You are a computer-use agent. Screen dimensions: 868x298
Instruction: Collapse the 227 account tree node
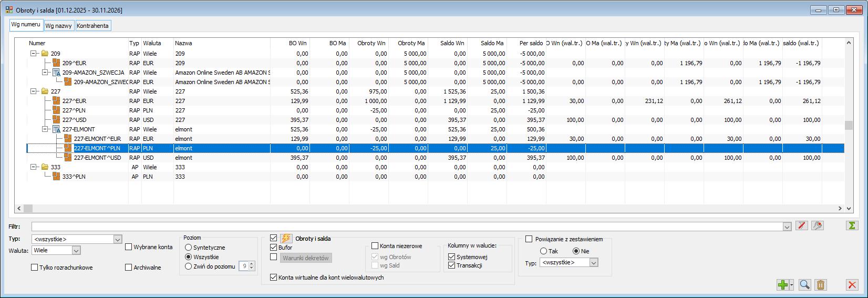pos(34,91)
